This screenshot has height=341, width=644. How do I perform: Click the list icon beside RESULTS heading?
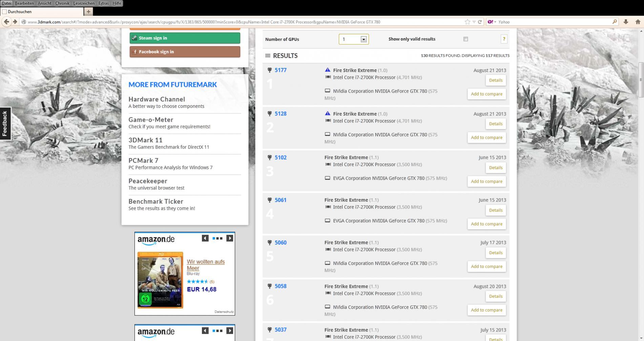click(268, 55)
